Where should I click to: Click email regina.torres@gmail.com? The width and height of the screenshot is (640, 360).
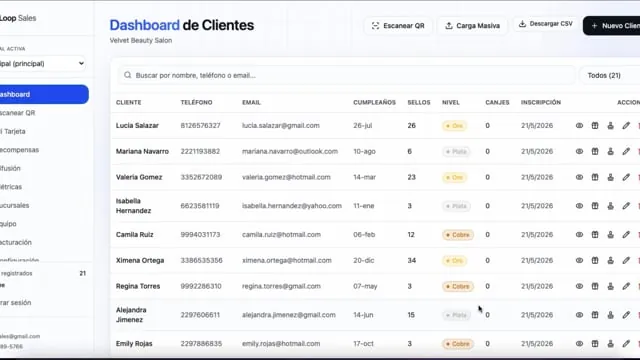pyautogui.click(x=281, y=286)
